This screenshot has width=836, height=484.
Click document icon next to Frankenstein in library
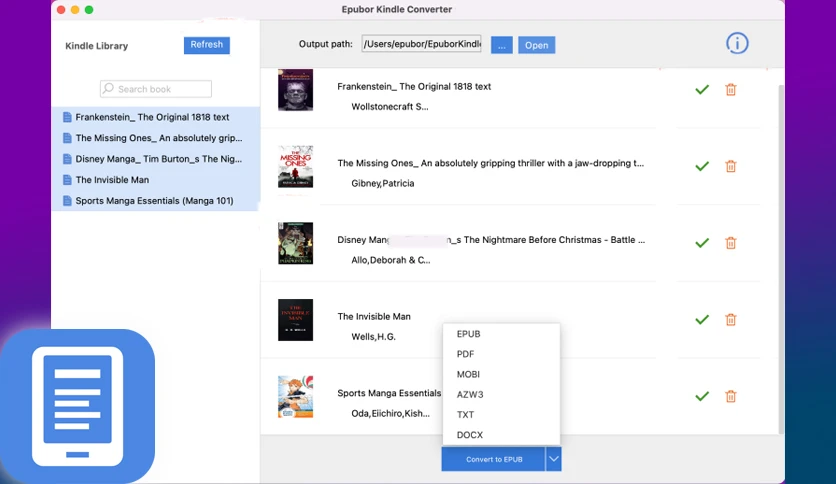67,117
